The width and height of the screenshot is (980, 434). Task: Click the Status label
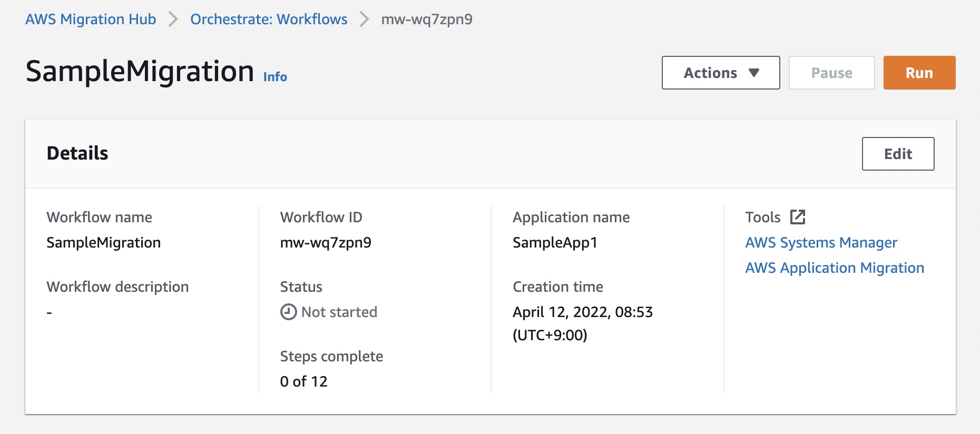(301, 287)
